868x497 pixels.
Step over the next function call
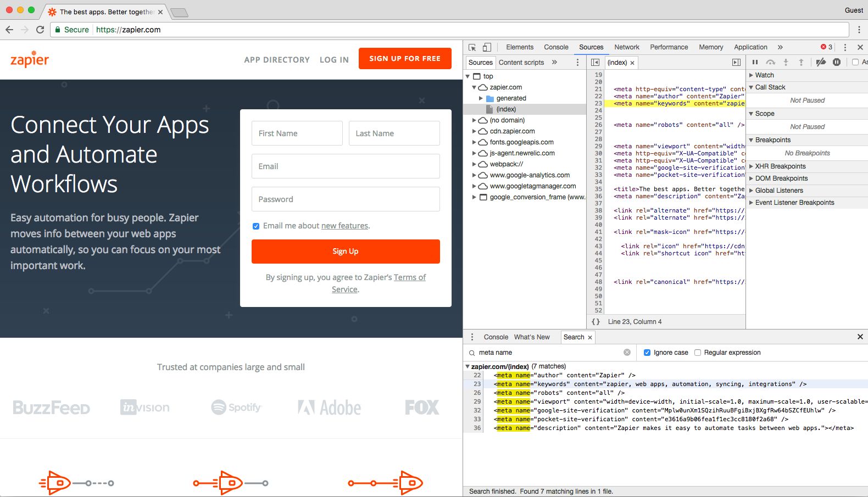771,62
